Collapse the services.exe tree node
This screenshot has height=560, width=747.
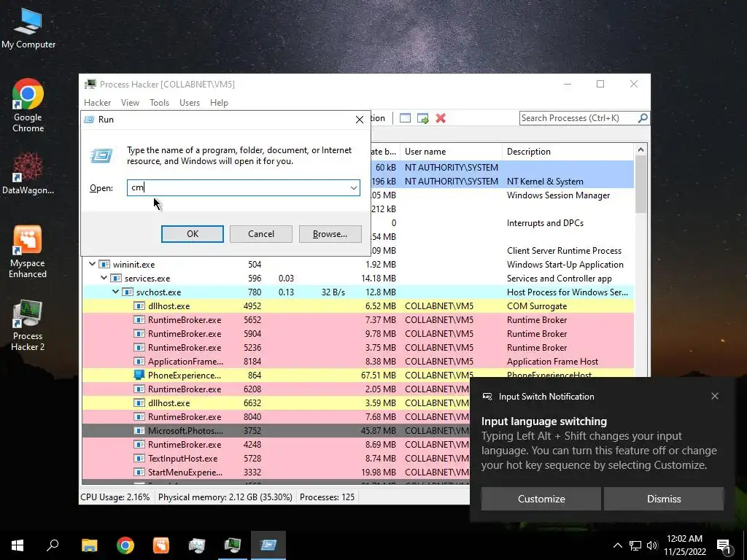click(104, 278)
